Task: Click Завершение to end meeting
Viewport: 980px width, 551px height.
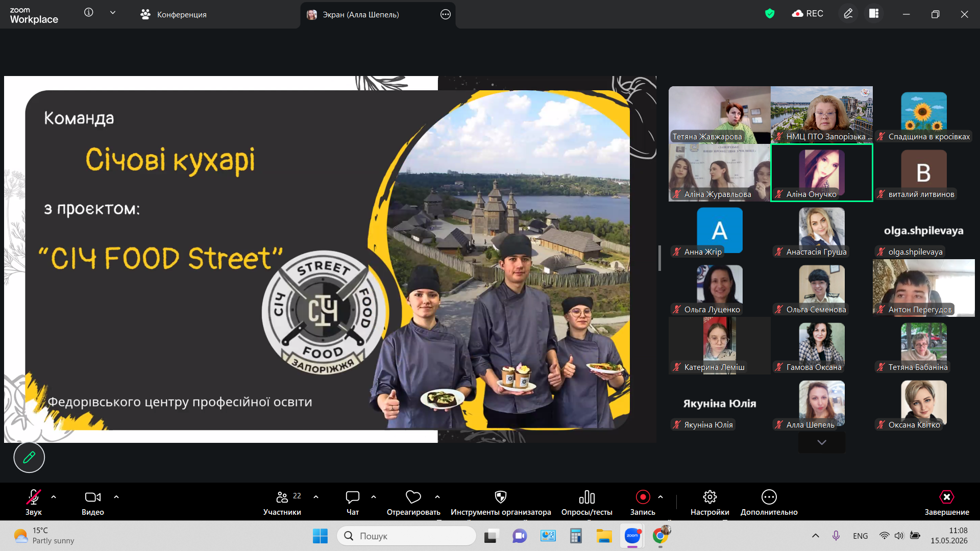Action: point(947,502)
